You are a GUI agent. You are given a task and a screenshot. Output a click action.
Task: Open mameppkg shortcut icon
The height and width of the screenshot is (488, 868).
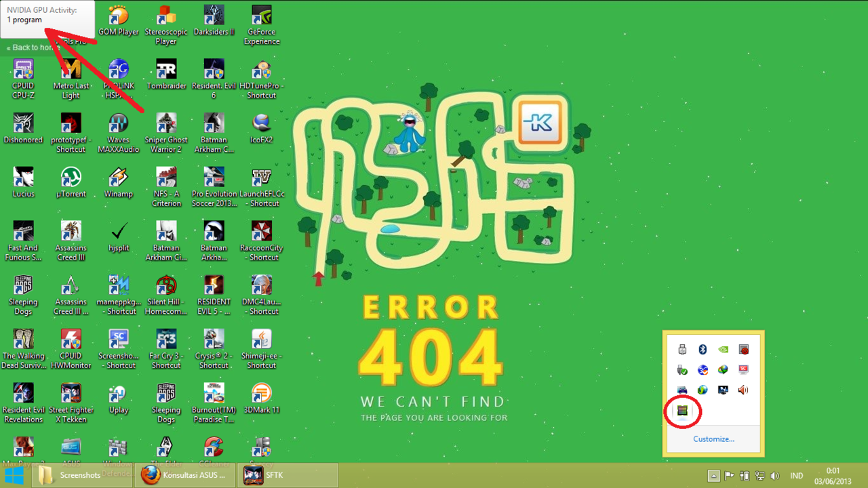(x=119, y=295)
